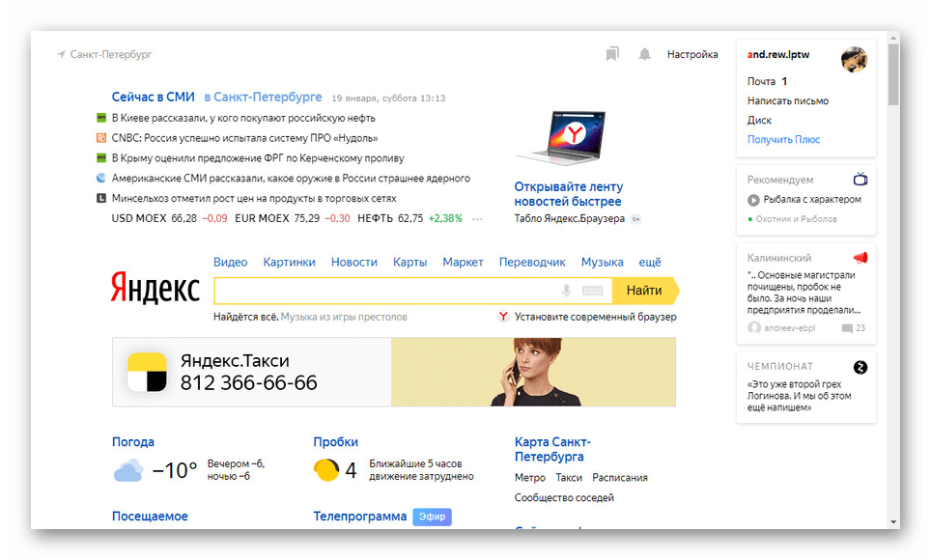Click the comments icon showing 23
Viewport: 931px width, 560px height.
click(847, 328)
